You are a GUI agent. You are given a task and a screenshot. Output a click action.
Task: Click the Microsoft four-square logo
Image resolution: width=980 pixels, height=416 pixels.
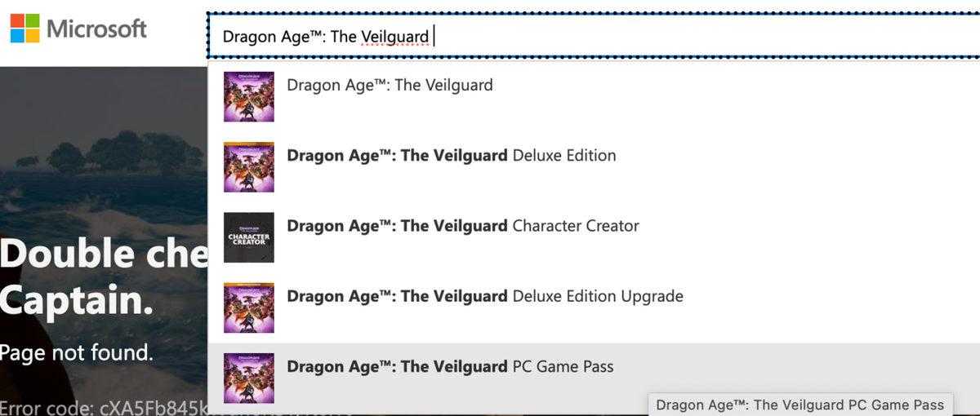tap(24, 29)
